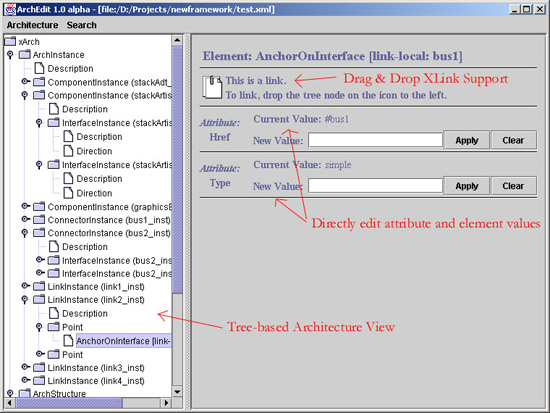This screenshot has width=550, height=413.
Task: Collapse ConnectorInstance (bus2_inst) node
Action: click(x=25, y=233)
